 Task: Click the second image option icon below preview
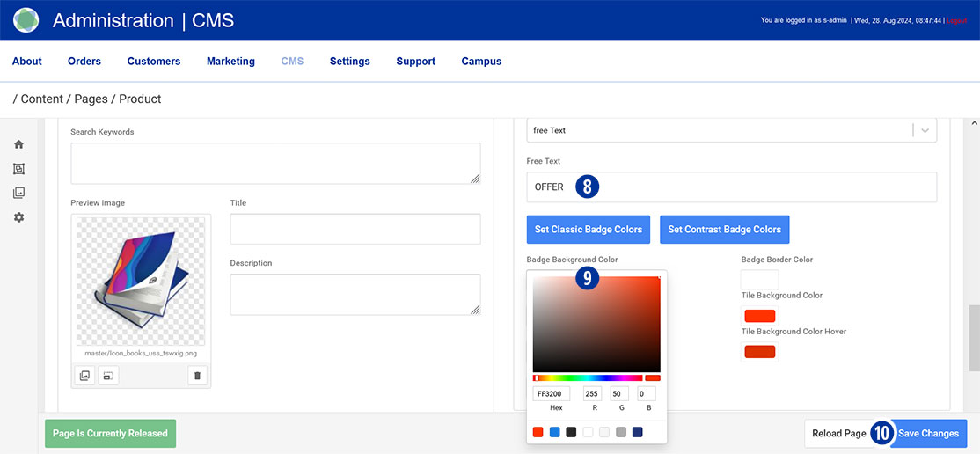108,376
